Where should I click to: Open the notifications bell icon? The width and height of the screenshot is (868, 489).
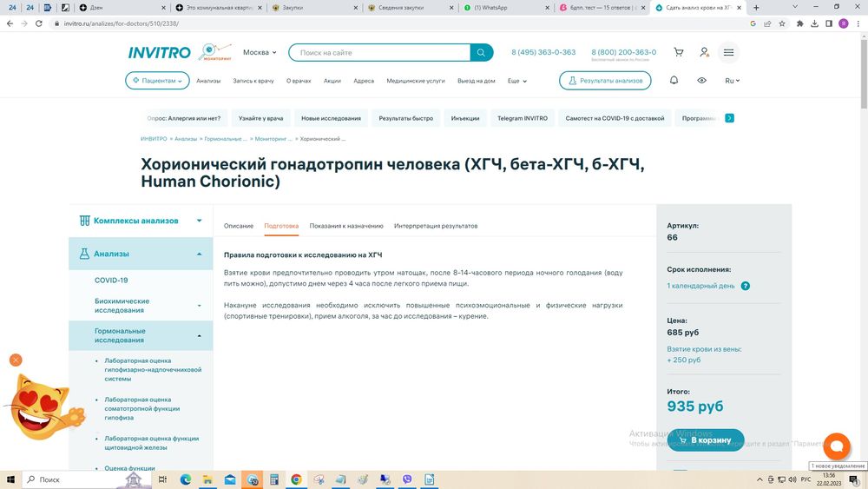[674, 80]
